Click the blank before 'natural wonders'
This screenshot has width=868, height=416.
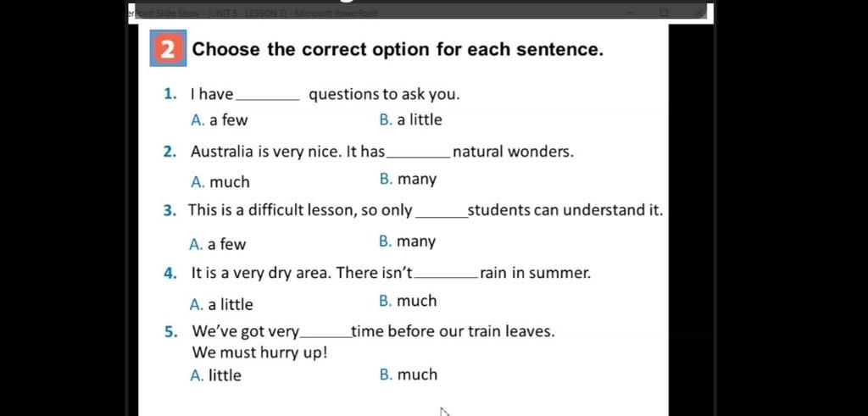click(x=419, y=153)
